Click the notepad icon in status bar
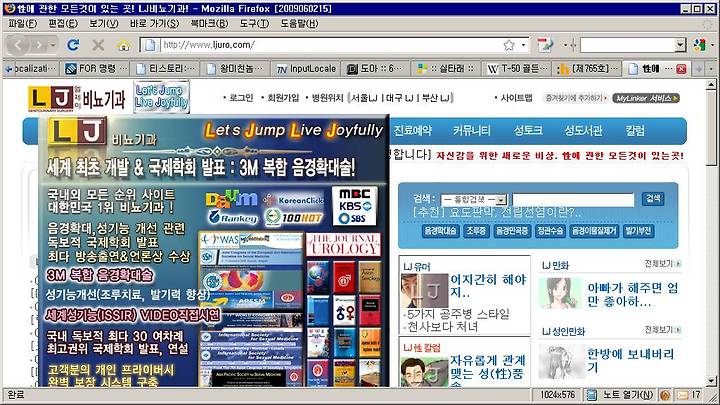The height and width of the screenshot is (405, 720). pos(592,394)
